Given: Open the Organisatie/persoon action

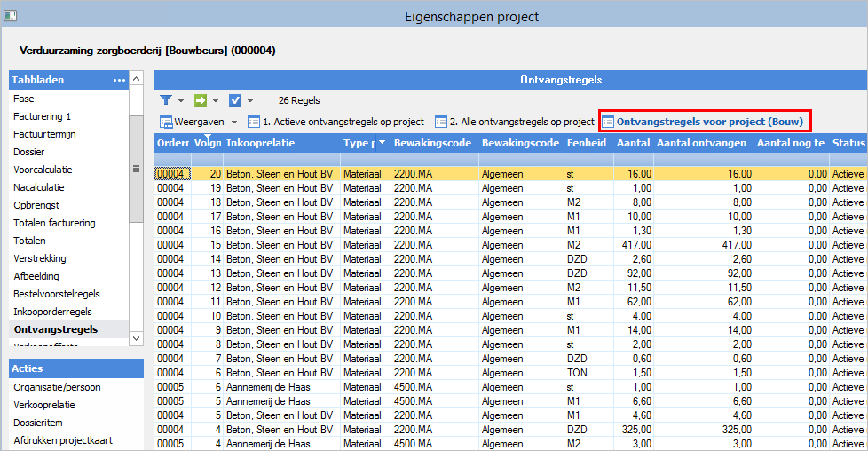Looking at the screenshot, I should tap(56, 387).
